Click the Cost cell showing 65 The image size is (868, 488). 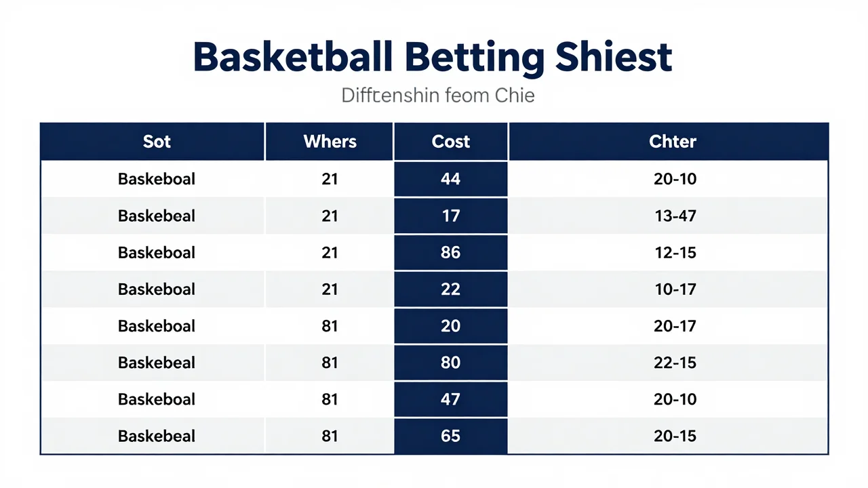point(451,436)
